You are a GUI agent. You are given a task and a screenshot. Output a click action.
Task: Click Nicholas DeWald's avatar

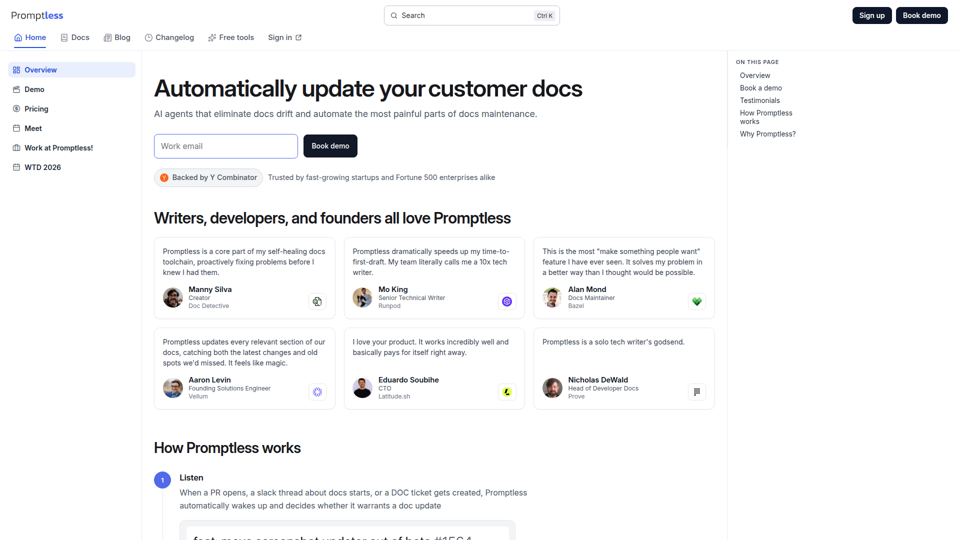tap(552, 388)
